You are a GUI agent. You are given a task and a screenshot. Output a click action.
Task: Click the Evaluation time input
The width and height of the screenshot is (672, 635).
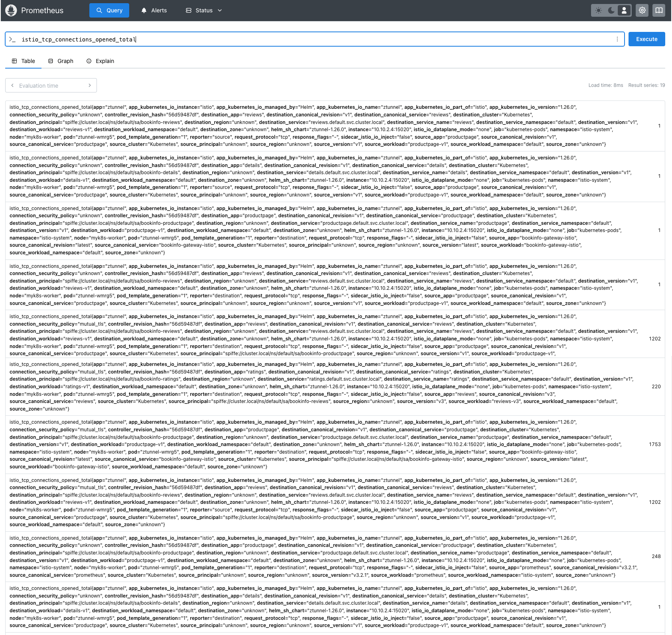coord(51,85)
